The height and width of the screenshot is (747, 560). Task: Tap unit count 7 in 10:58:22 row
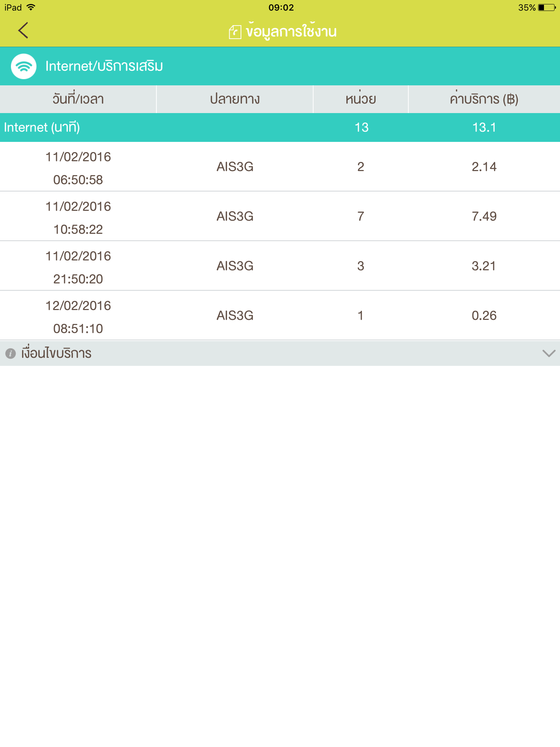point(361,216)
